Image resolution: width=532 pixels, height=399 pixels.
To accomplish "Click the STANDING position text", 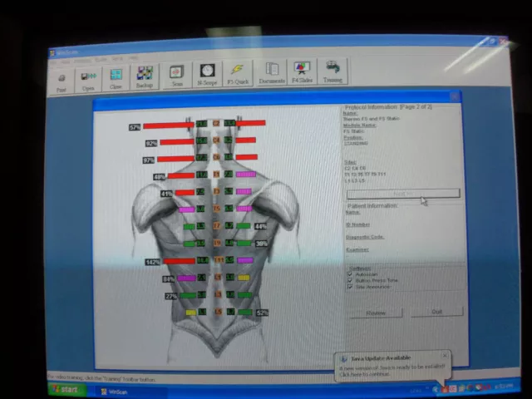I will coord(356,143).
